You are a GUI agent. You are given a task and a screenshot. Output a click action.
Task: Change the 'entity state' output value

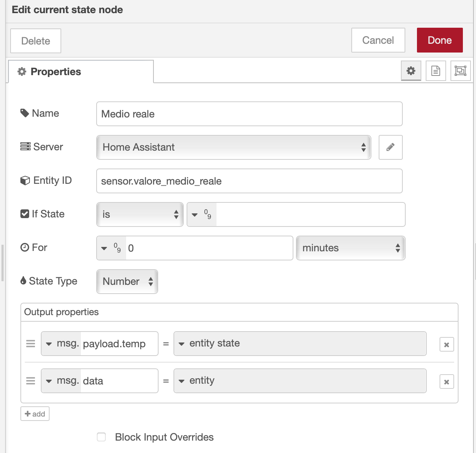pos(300,344)
